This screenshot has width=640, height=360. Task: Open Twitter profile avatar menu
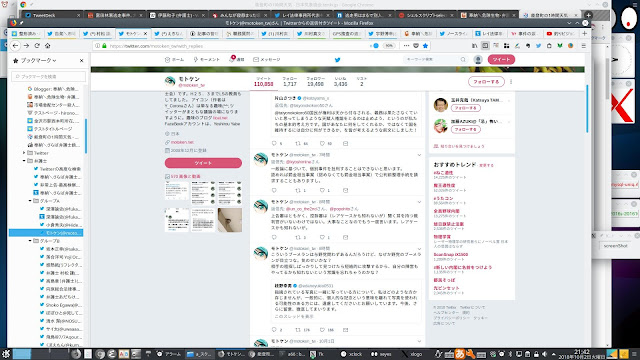click(478, 60)
